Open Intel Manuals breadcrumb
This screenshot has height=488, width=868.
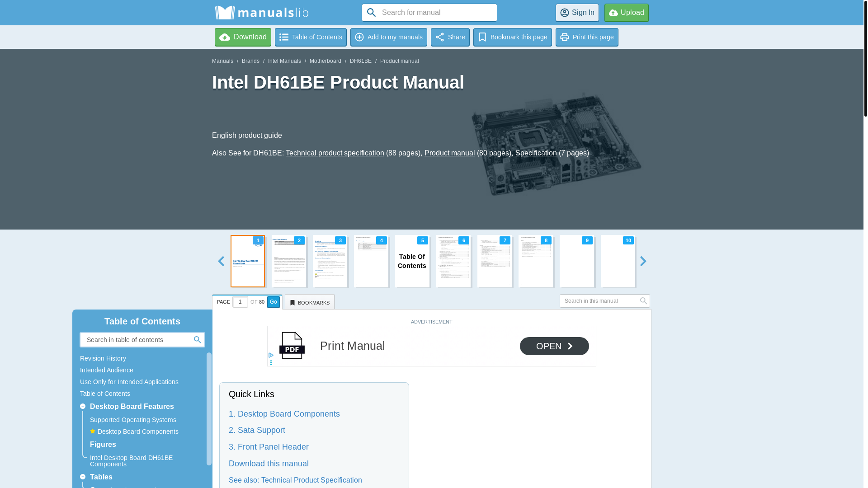(284, 61)
